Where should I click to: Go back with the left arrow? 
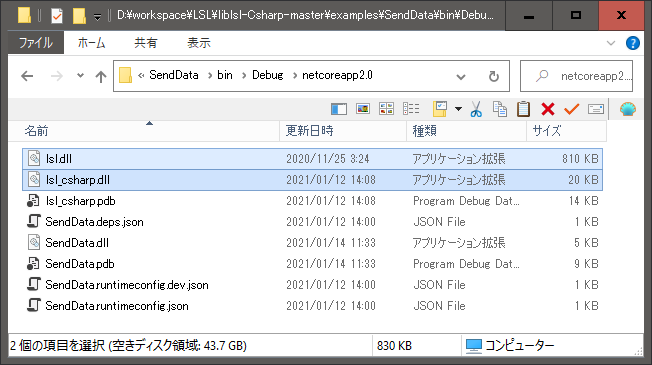27,76
